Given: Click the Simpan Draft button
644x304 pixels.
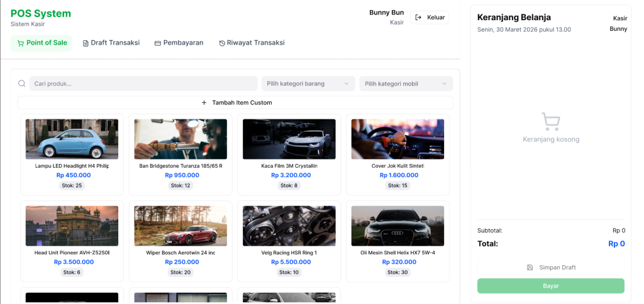Looking at the screenshot, I should [x=551, y=268].
